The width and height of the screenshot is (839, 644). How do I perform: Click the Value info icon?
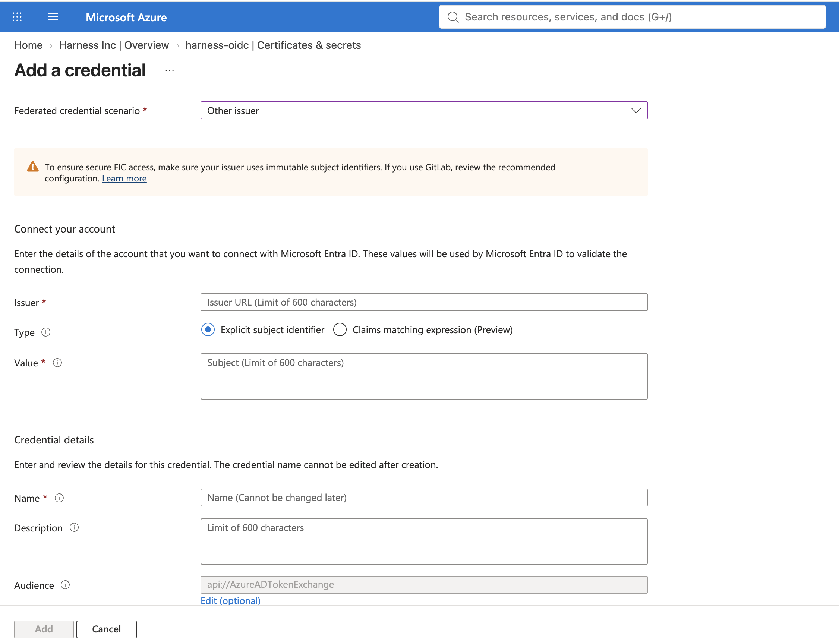[x=57, y=363]
